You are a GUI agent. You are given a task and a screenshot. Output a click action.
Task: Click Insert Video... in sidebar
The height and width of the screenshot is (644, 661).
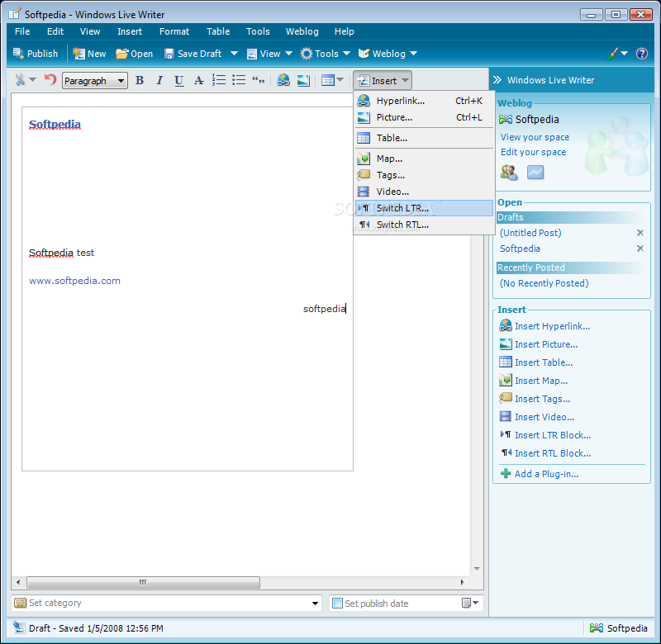click(x=536, y=417)
